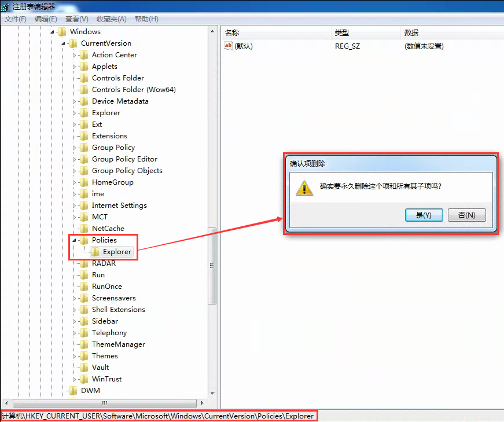Click the Policies folder icon

click(84, 240)
